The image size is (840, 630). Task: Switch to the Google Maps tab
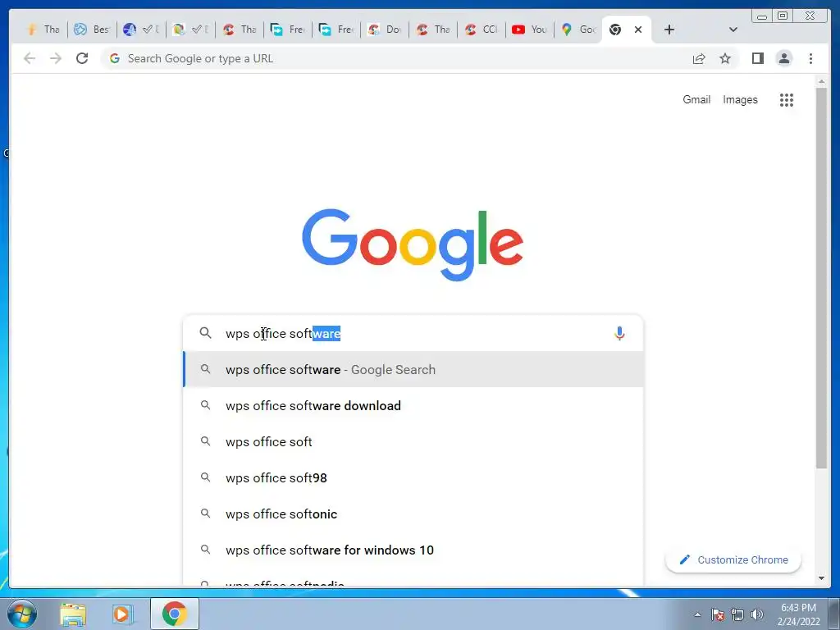pyautogui.click(x=578, y=30)
